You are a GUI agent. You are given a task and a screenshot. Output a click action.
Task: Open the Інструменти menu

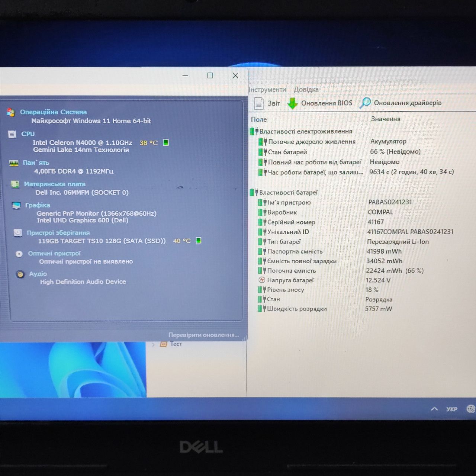coord(267,90)
